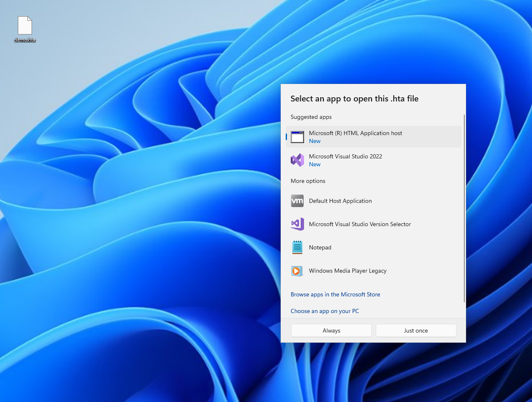Click the grey VMware host application icon
The height and width of the screenshot is (402, 532).
coord(297,201)
